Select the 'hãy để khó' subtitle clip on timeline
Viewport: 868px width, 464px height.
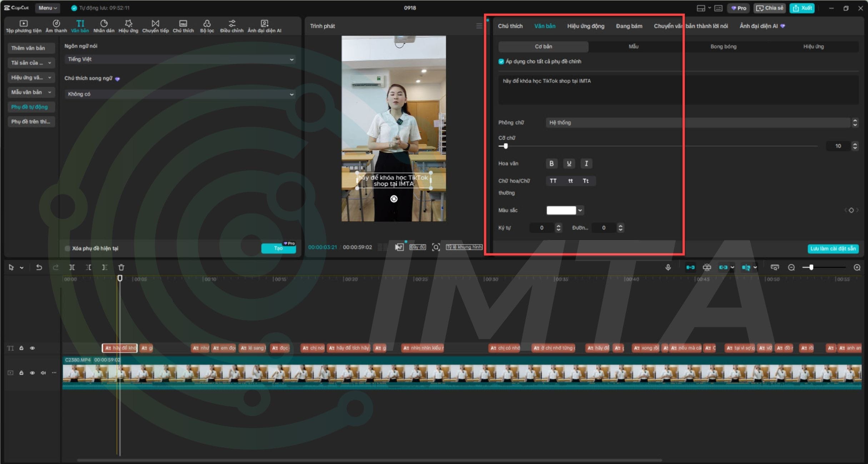pyautogui.click(x=120, y=348)
